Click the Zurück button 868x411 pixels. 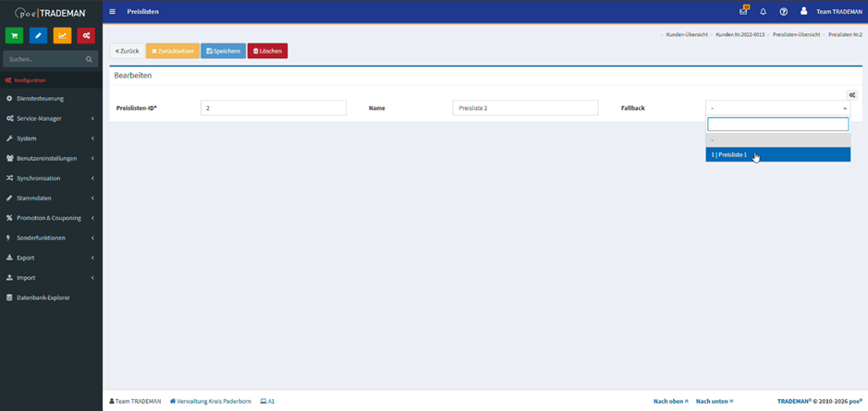pyautogui.click(x=128, y=51)
